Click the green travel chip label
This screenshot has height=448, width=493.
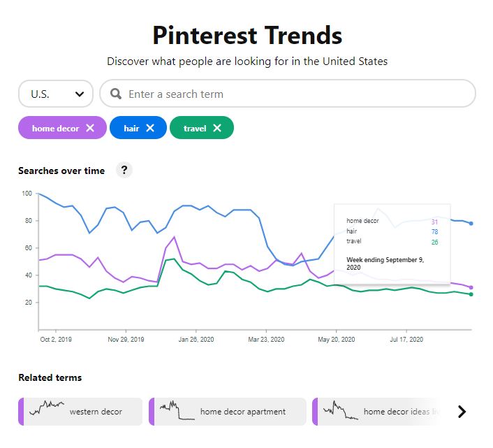pos(195,128)
